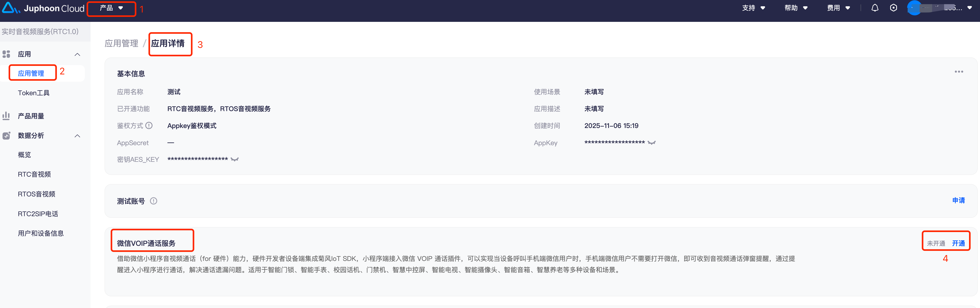Open the hexagon settings icon
This screenshot has height=308, width=980.
click(x=893, y=8)
